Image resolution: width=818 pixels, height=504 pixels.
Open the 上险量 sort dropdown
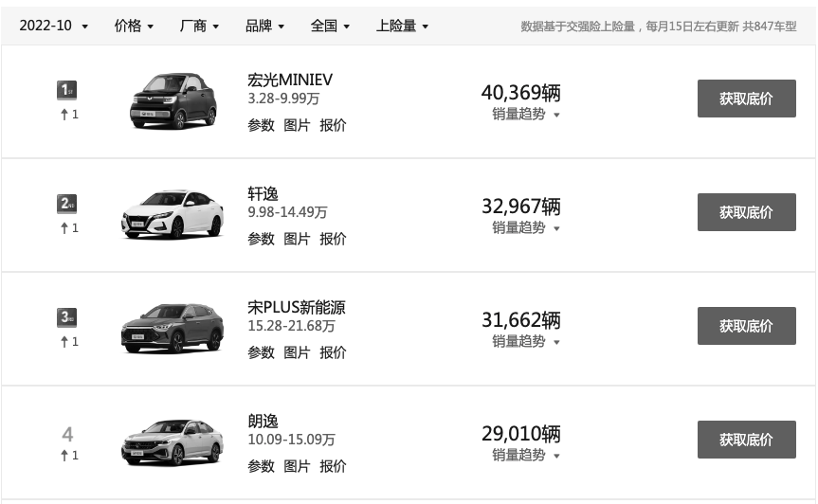point(402,26)
